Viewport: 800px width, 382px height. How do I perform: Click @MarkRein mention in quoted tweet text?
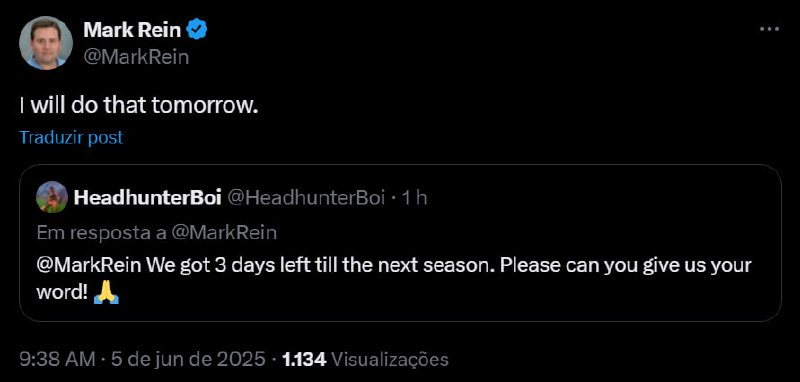89,266
